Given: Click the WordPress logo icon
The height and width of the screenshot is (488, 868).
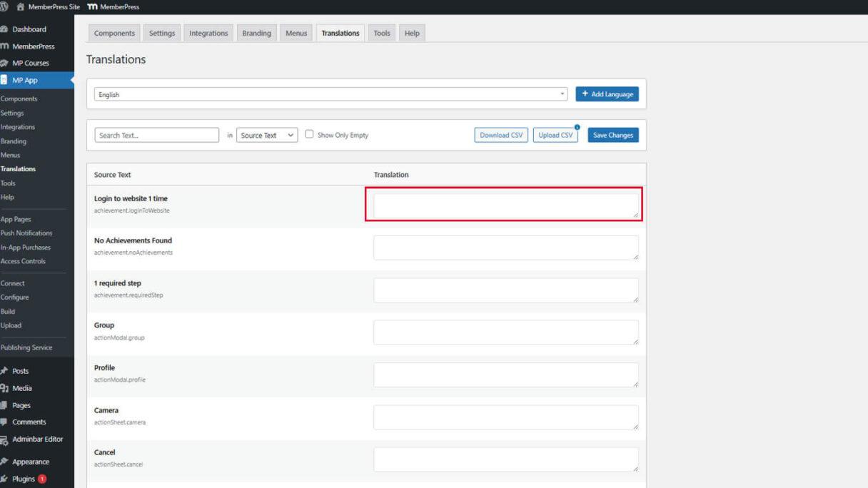Looking at the screenshot, I should point(4,6).
